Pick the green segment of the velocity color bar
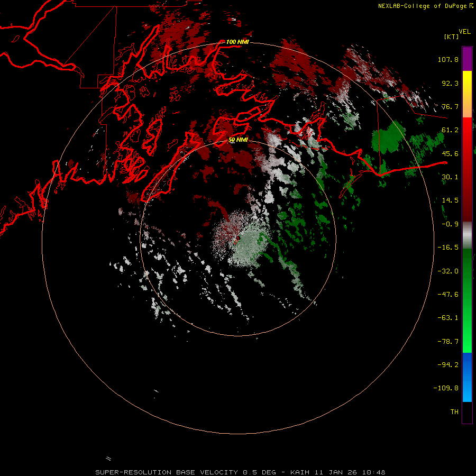476x476 pixels. click(x=467, y=300)
